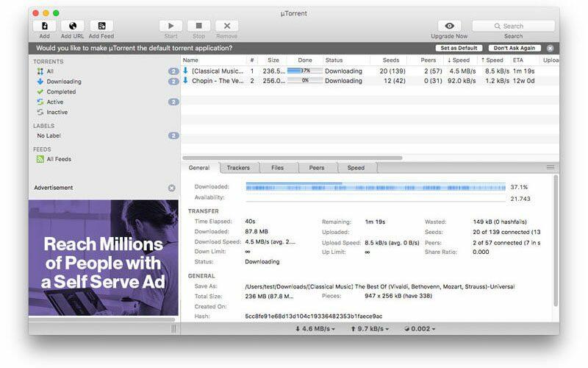Remove torrent with the X button

(x=227, y=26)
